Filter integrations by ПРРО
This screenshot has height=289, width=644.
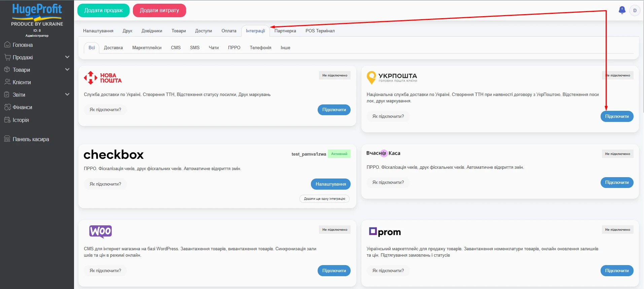click(x=234, y=47)
